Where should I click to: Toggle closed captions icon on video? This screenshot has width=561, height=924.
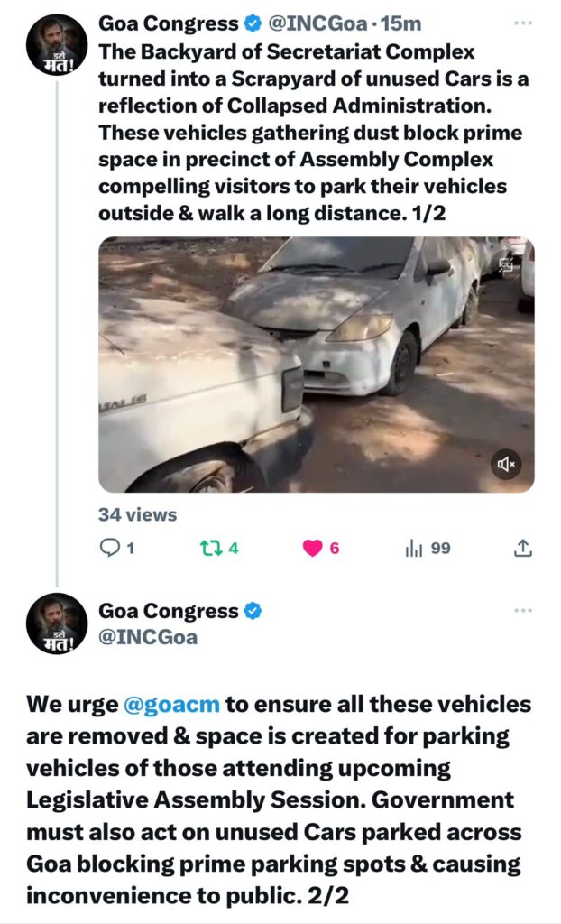(506, 265)
